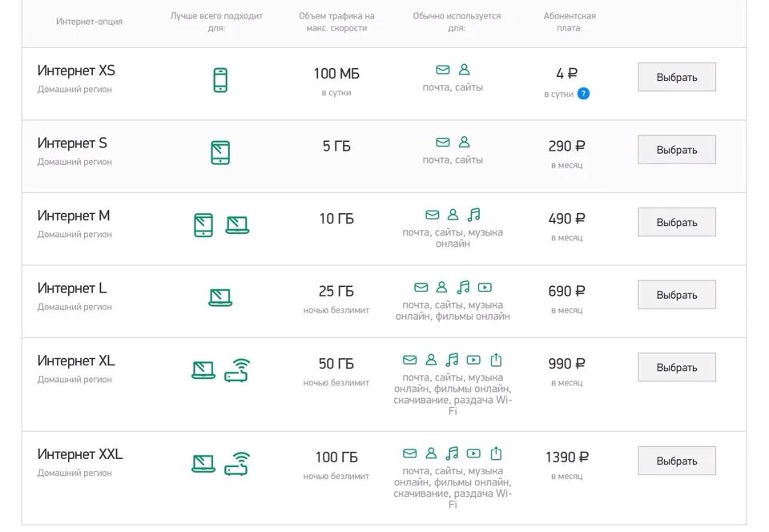Select Выбрать for the Интернет L plan

pyautogui.click(x=677, y=295)
